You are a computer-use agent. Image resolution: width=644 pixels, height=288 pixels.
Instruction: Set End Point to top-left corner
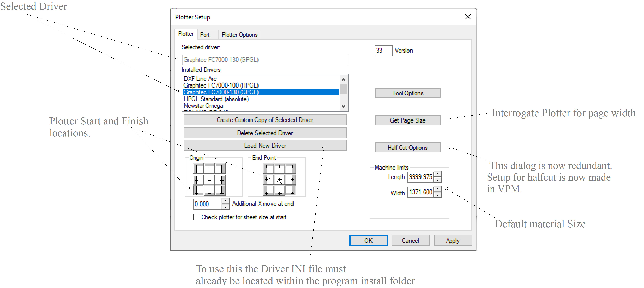269,169
